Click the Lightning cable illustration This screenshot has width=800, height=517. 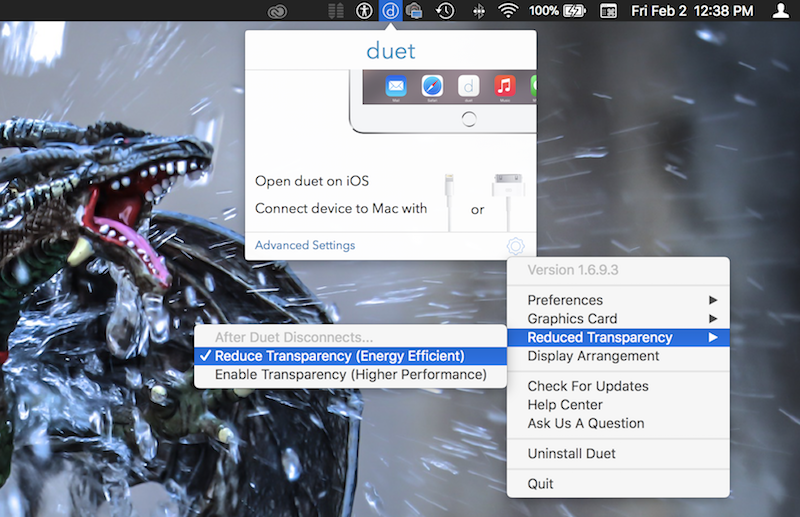(449, 202)
